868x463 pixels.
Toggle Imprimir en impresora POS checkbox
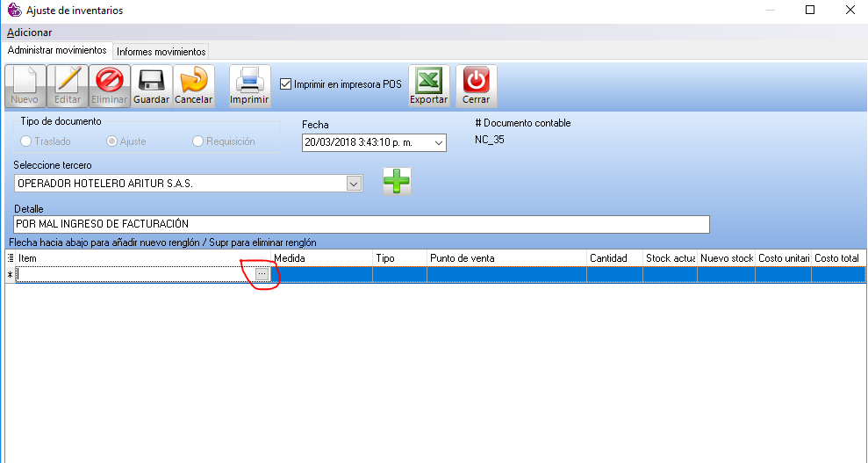click(x=285, y=84)
